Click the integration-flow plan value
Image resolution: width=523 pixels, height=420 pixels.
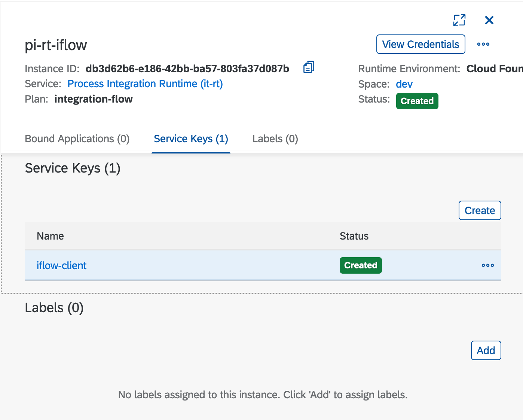[x=94, y=99]
